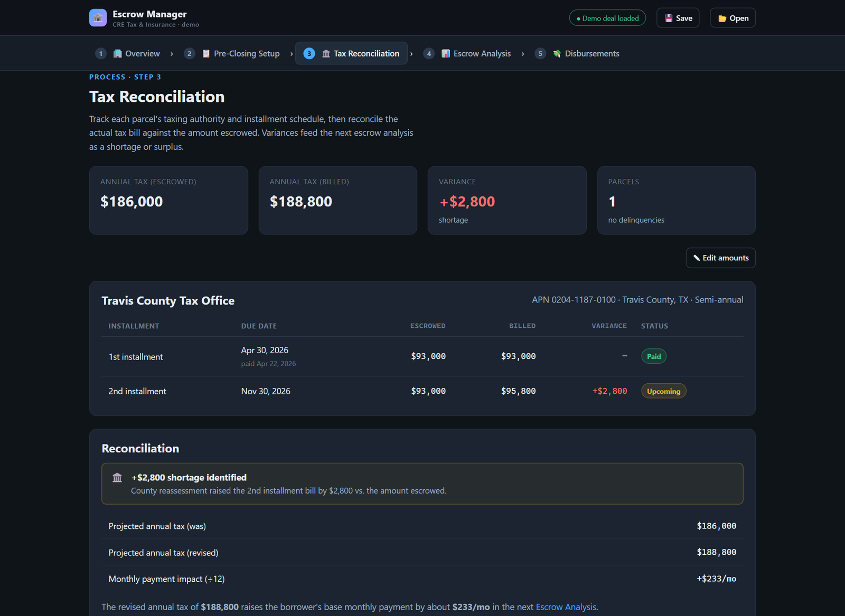Click the step 4 number badge
Viewport: 845px width, 616px height.
429,53
